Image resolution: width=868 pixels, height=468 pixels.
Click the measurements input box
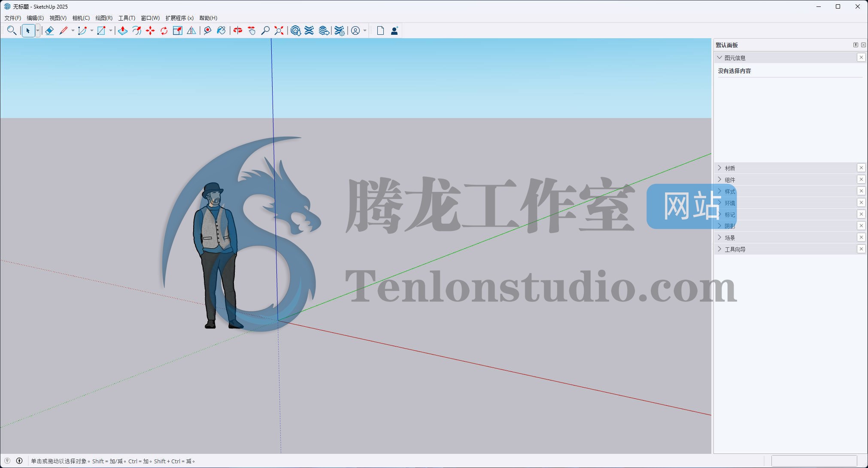coord(814,461)
